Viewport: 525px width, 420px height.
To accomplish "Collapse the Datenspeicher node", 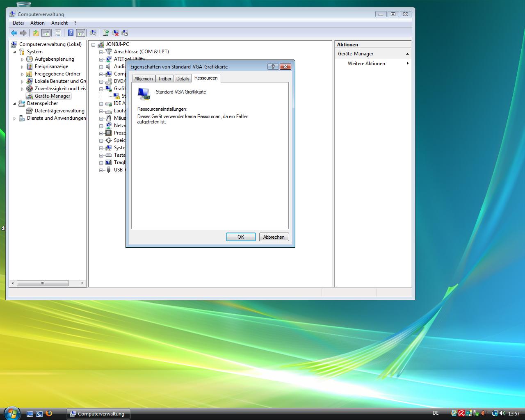I will [x=15, y=104].
